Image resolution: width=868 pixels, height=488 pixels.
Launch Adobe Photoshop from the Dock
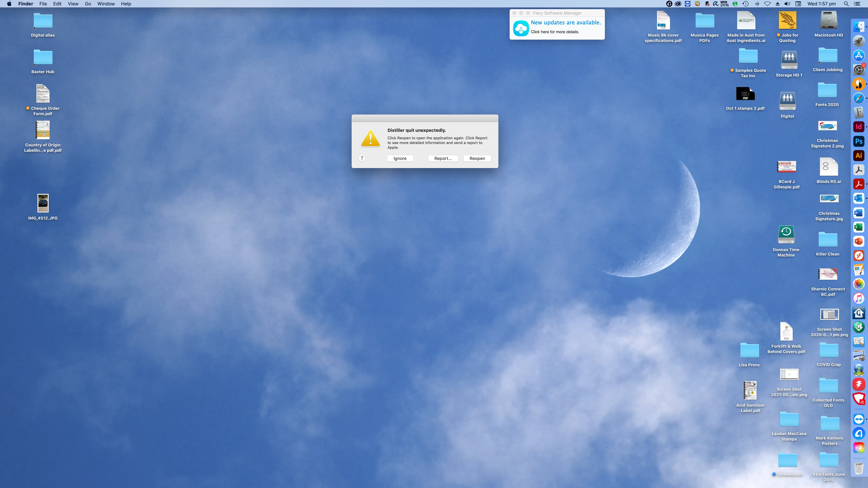click(x=859, y=141)
